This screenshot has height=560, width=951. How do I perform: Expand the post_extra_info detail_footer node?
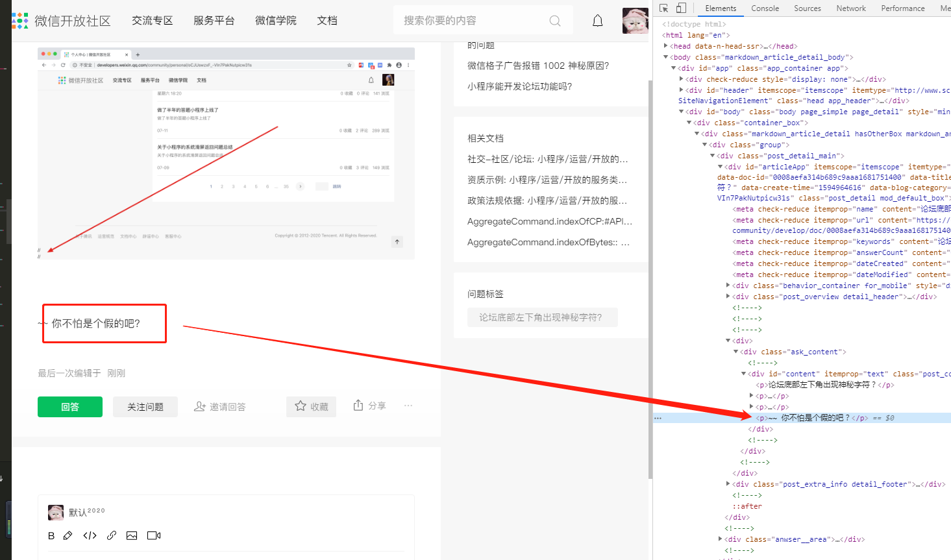pyautogui.click(x=728, y=484)
